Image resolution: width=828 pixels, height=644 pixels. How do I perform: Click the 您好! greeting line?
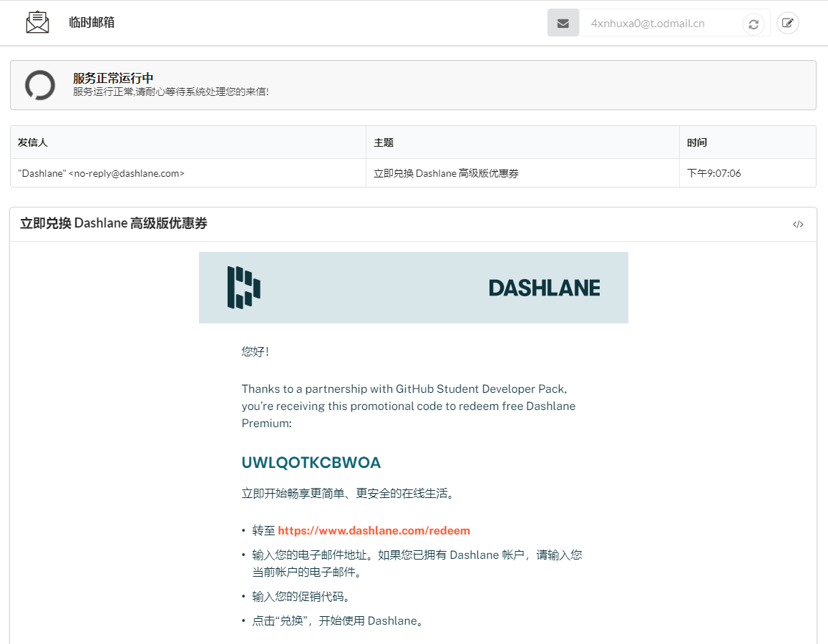click(255, 351)
